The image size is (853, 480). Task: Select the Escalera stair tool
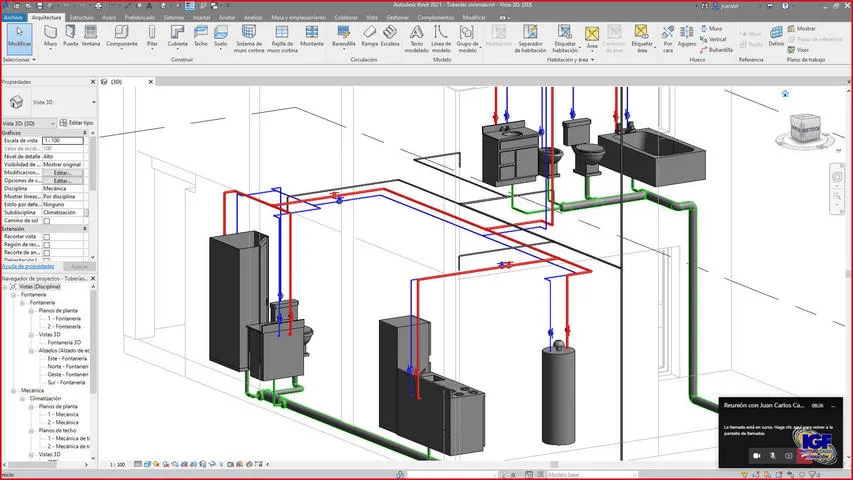390,36
